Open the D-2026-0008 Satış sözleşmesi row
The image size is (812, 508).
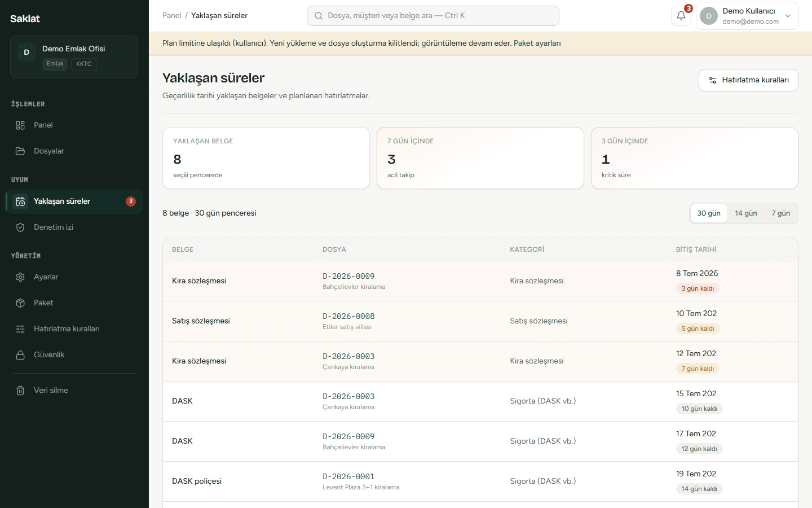point(480,321)
